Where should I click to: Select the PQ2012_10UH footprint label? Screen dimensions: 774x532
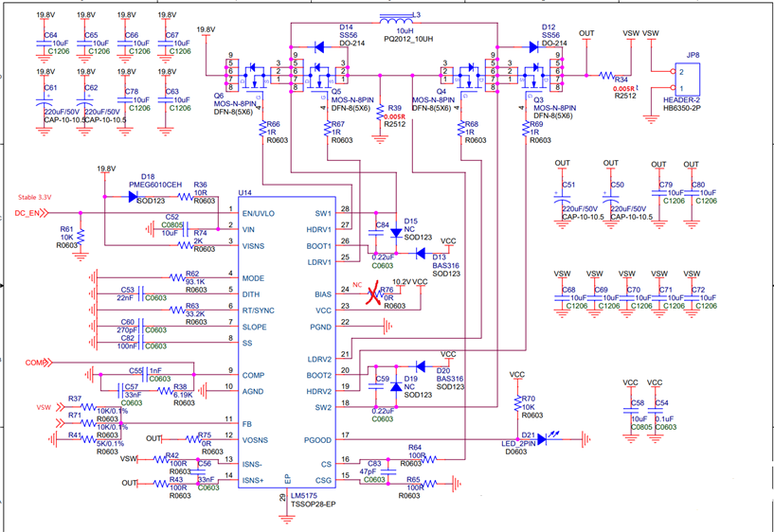click(408, 39)
